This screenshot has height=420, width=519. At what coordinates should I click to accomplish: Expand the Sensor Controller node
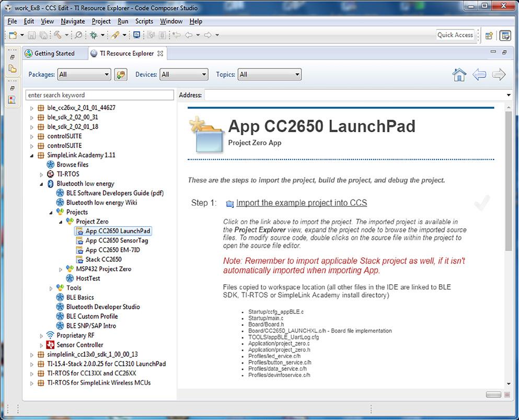(41, 345)
